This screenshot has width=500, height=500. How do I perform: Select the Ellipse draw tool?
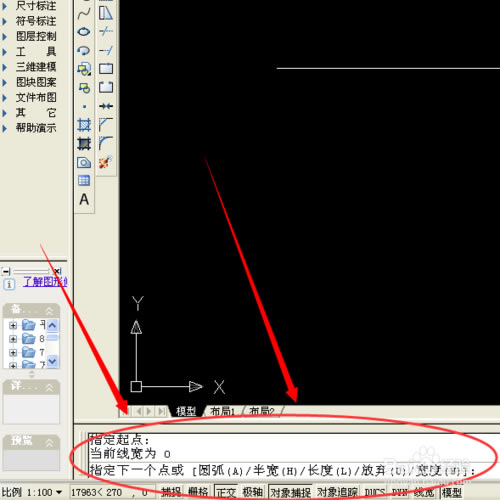(x=84, y=32)
